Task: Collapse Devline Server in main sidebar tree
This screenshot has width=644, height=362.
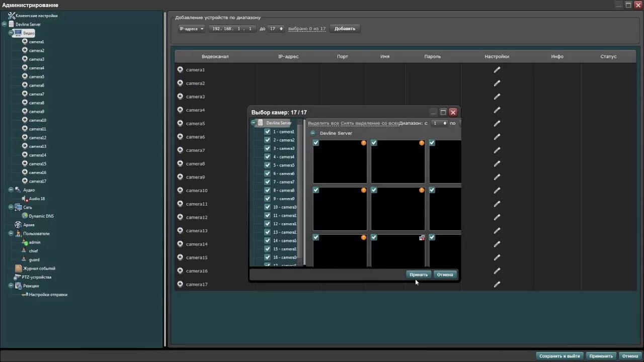Action: [x=4, y=24]
